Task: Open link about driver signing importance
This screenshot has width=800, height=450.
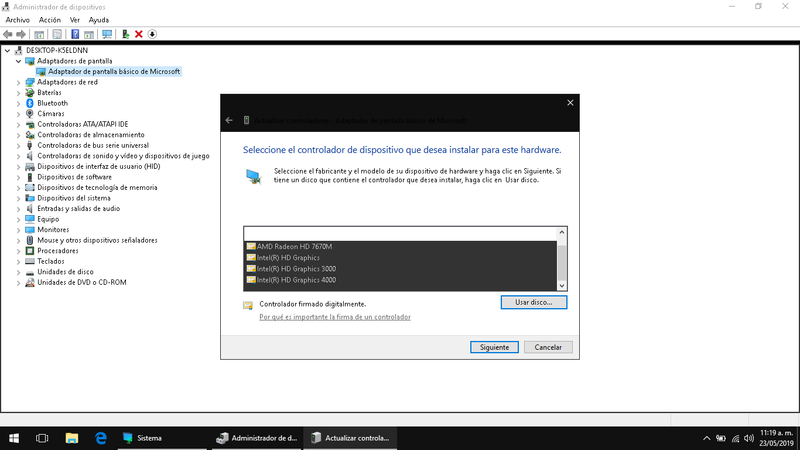Action: (x=335, y=317)
